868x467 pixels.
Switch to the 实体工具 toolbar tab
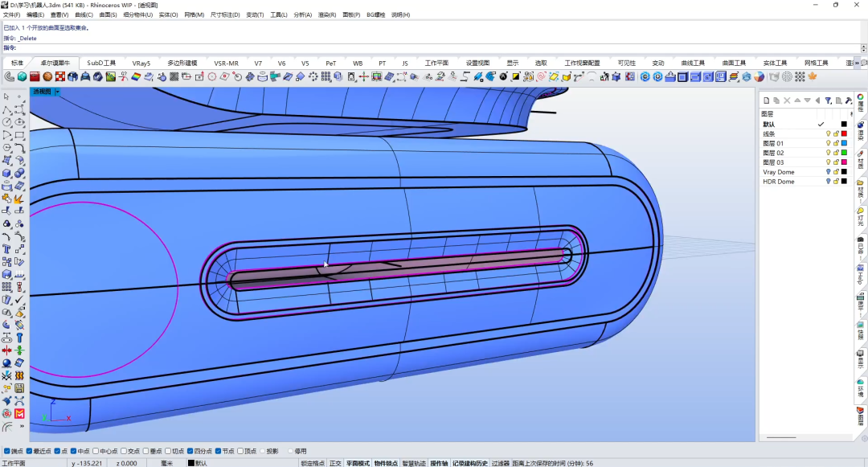click(775, 63)
